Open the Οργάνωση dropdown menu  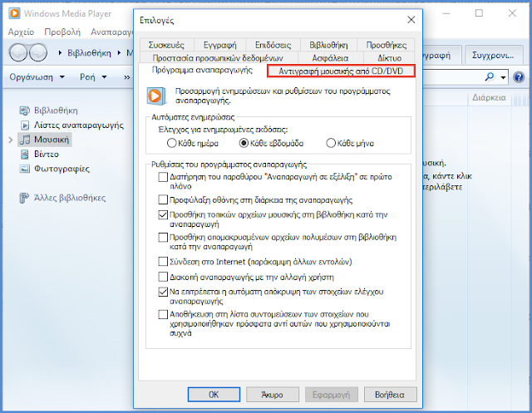tap(37, 77)
